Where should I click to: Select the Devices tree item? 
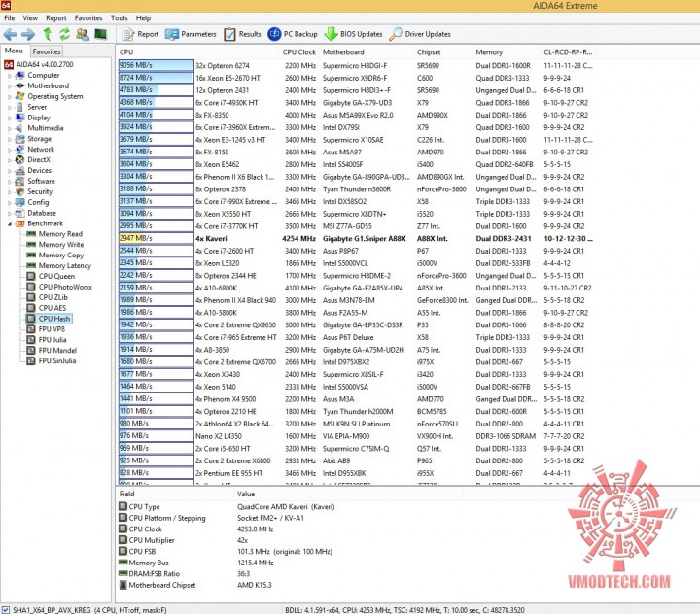[x=39, y=170]
